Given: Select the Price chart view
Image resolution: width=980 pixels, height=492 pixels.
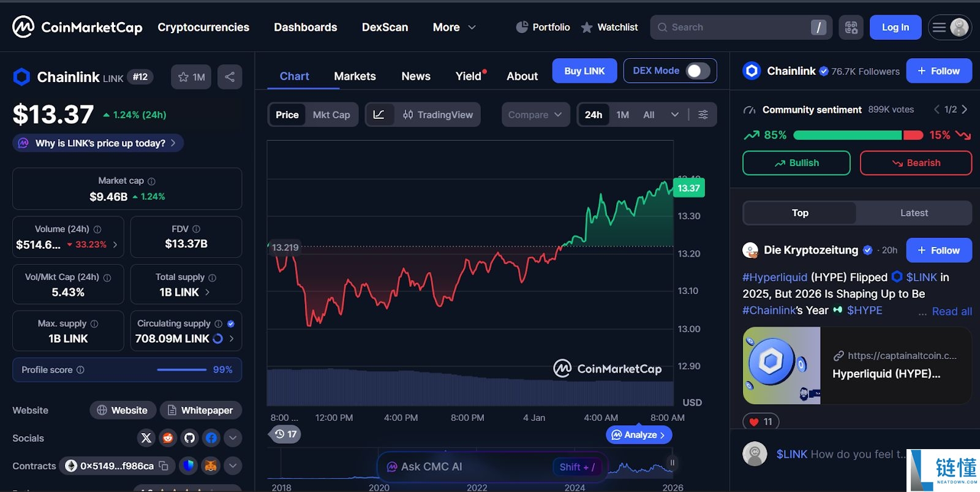Looking at the screenshot, I should click(287, 115).
